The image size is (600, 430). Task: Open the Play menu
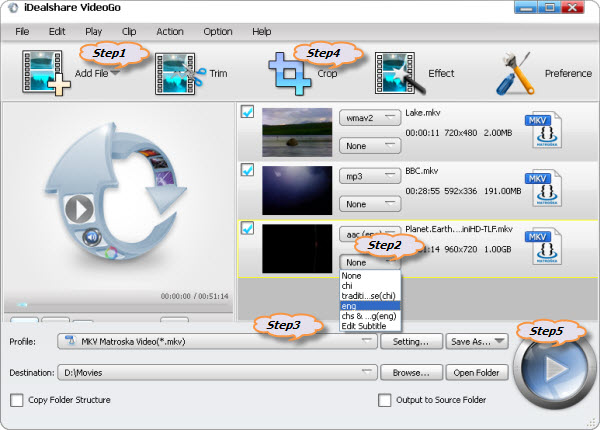coord(93,31)
